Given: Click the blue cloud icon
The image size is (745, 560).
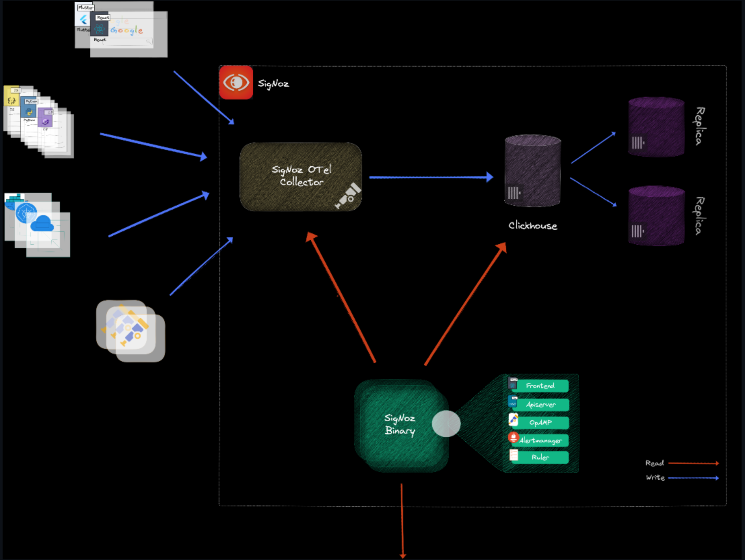Looking at the screenshot, I should click(42, 224).
